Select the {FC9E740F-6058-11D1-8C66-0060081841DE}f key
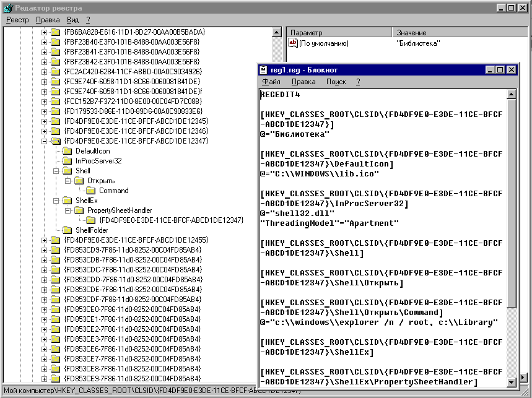The height and width of the screenshot is (398, 532). tap(133, 92)
